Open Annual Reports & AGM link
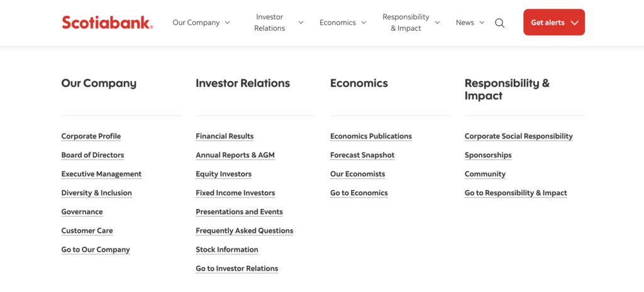The image size is (644, 292). (x=235, y=155)
